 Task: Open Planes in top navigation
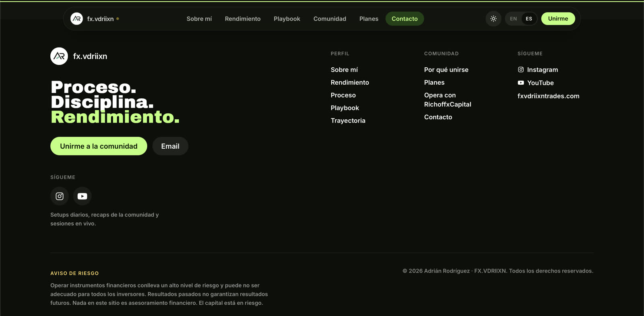point(369,19)
